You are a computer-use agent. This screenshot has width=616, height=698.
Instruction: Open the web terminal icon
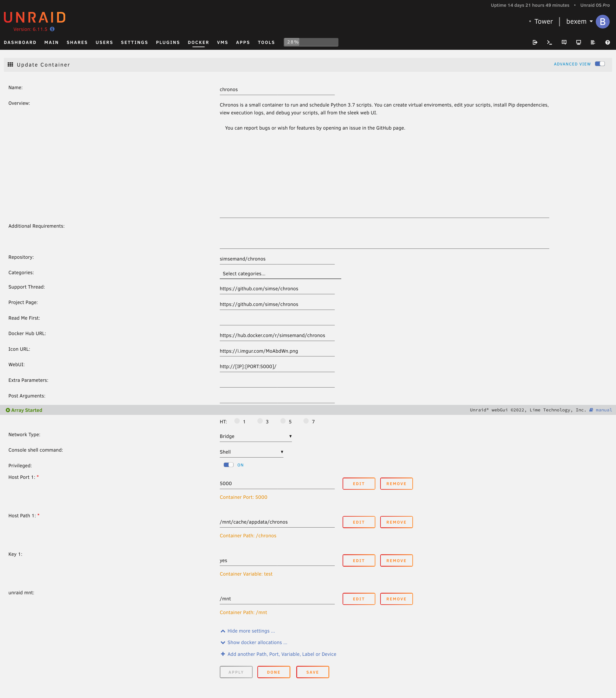550,42
